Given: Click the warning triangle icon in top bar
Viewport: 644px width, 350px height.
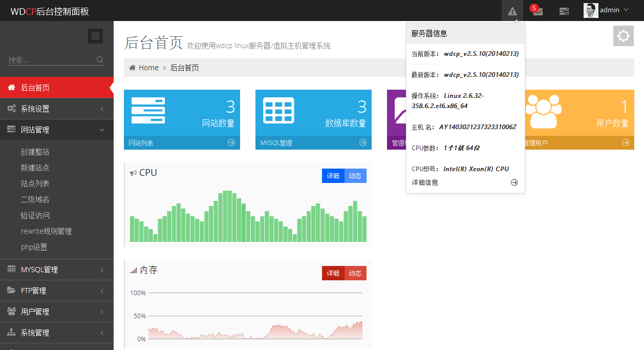Looking at the screenshot, I should click(512, 11).
